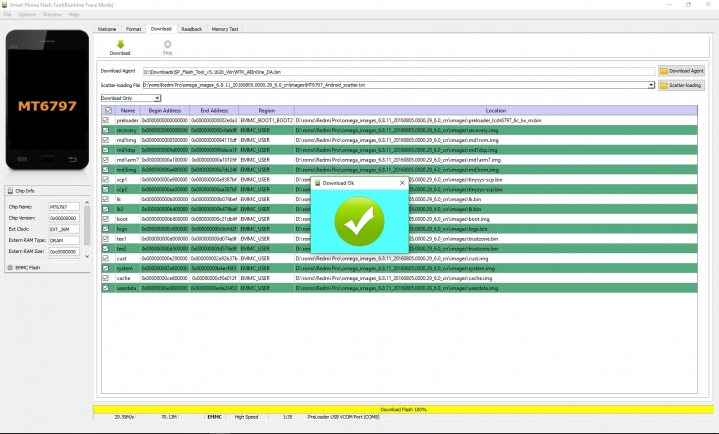Click the Scatter-loading folder button
The height and width of the screenshot is (434, 719).
pyautogui.click(x=681, y=85)
